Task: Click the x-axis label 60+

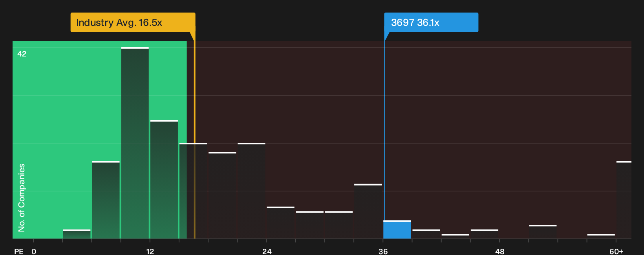Action: point(616,251)
